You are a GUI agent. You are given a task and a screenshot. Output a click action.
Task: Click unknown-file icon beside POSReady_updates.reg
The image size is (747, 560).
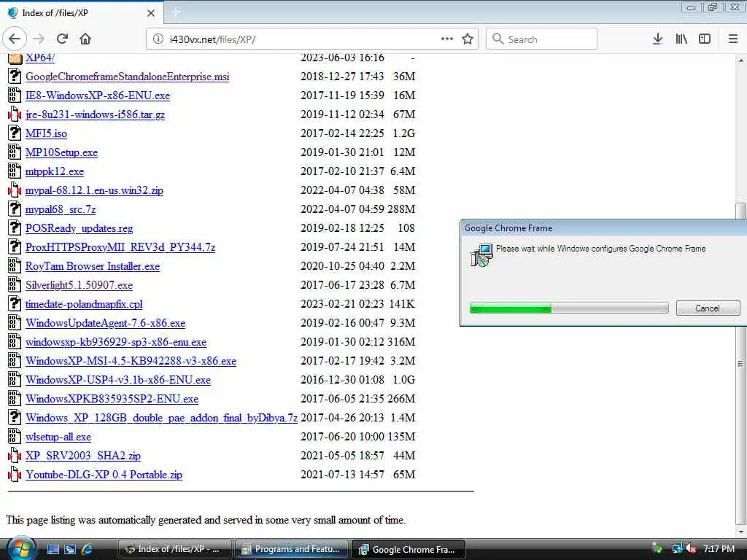[15, 227]
